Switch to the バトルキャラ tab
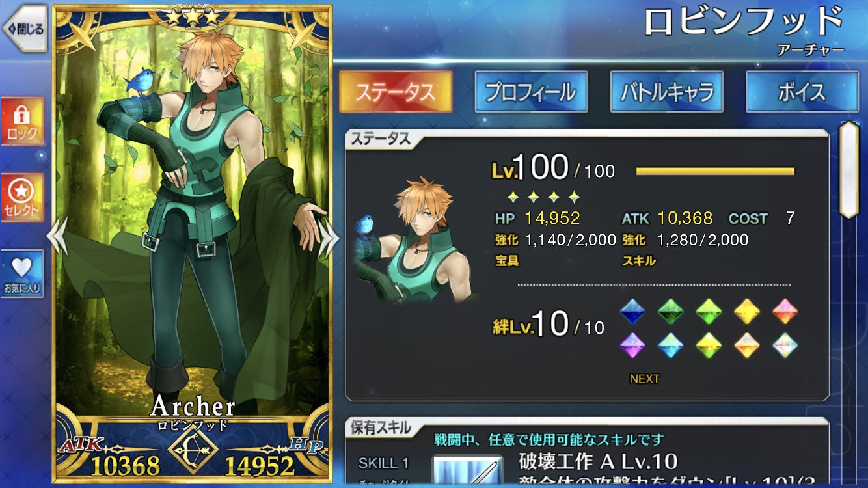 click(666, 92)
